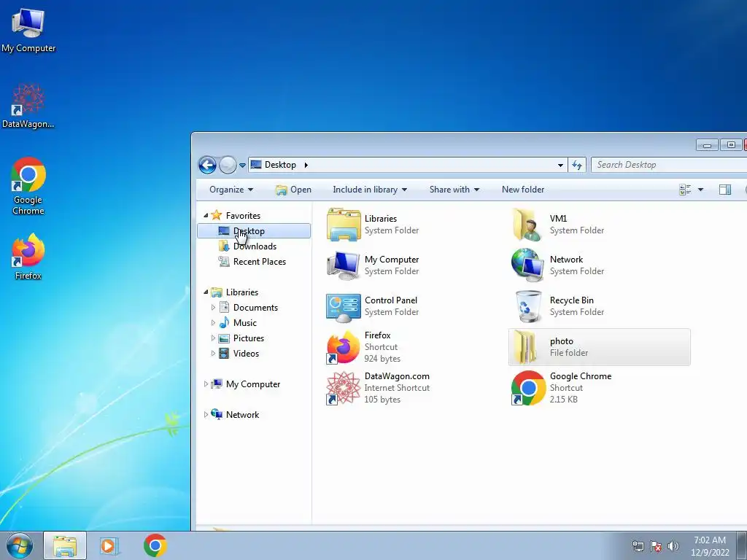Click Show desktop strip at taskbar end

click(x=742, y=545)
